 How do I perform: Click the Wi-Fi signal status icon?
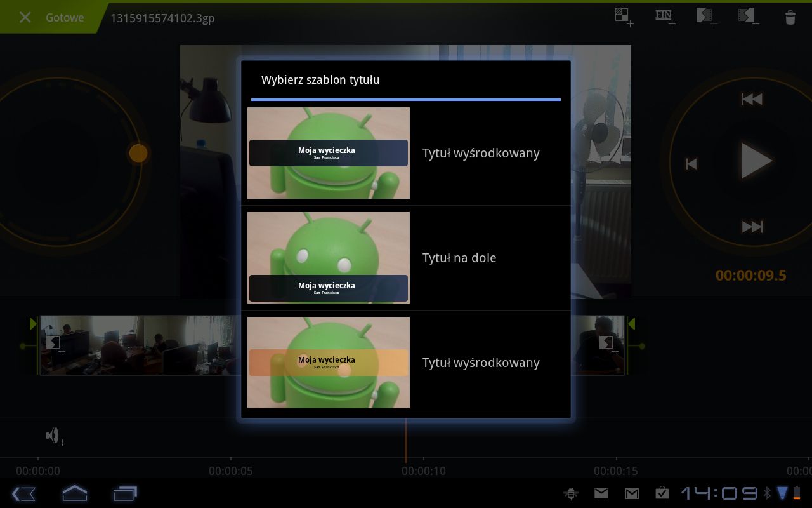click(782, 493)
